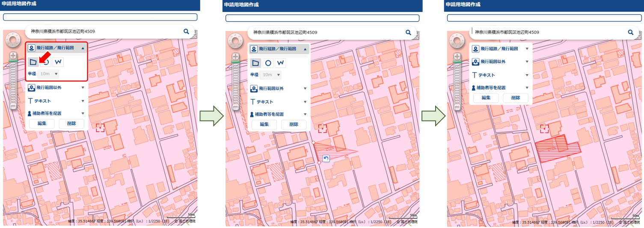Click the red crosshair marker on the right map

click(x=544, y=128)
